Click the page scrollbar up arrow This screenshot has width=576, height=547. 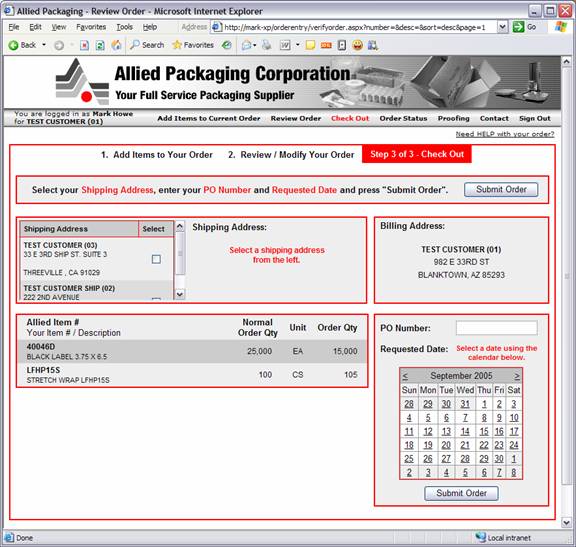[x=566, y=61]
